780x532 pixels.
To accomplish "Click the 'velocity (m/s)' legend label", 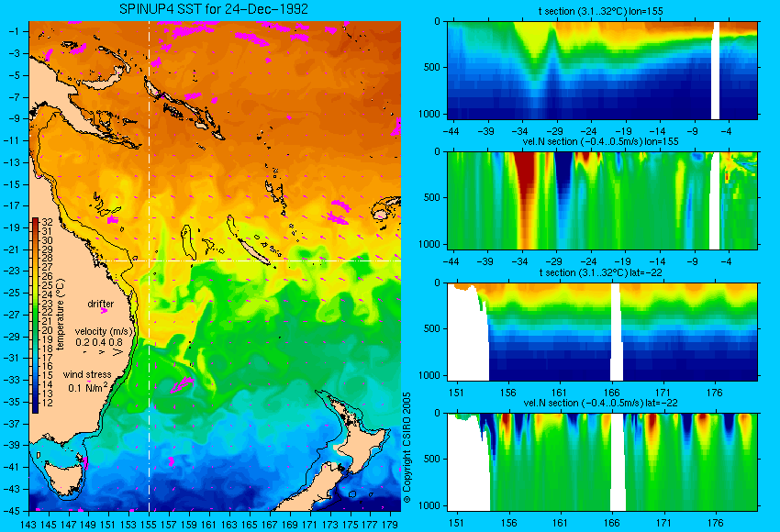I will point(105,331).
